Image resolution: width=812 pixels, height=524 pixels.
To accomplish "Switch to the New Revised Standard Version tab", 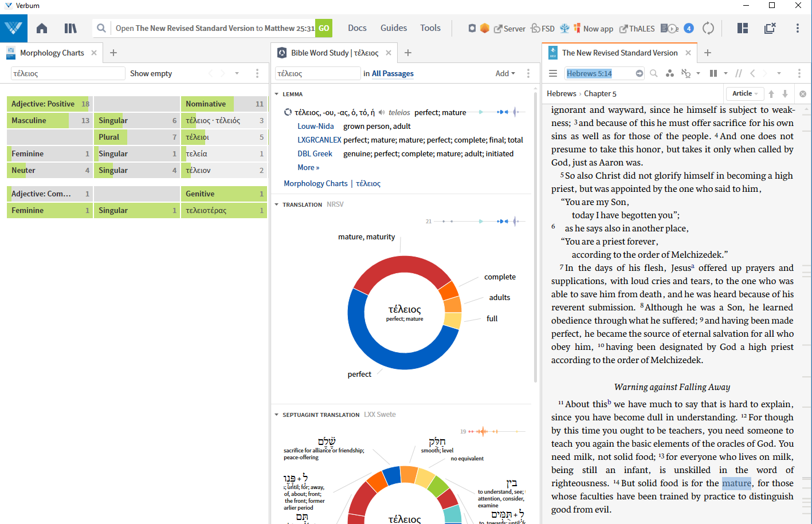I will tap(619, 53).
